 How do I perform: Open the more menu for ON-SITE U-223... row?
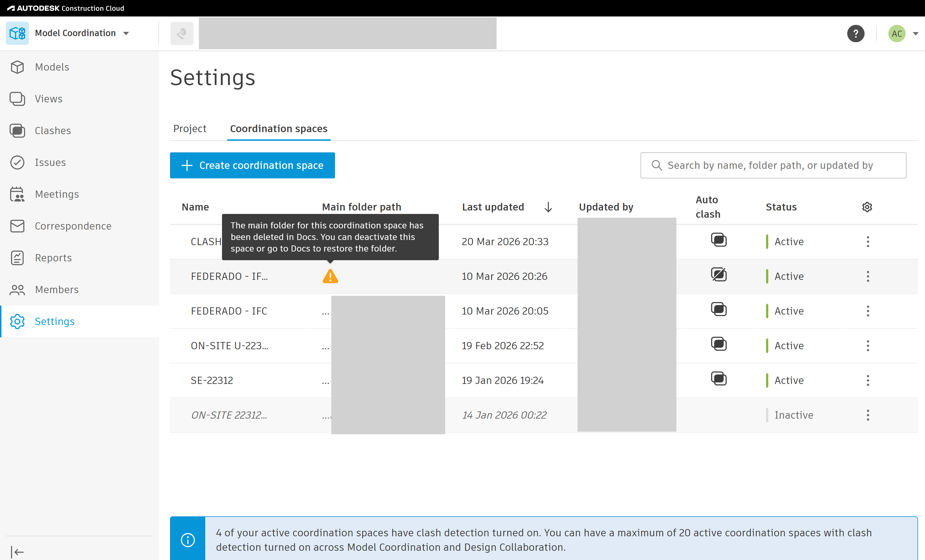click(x=868, y=345)
